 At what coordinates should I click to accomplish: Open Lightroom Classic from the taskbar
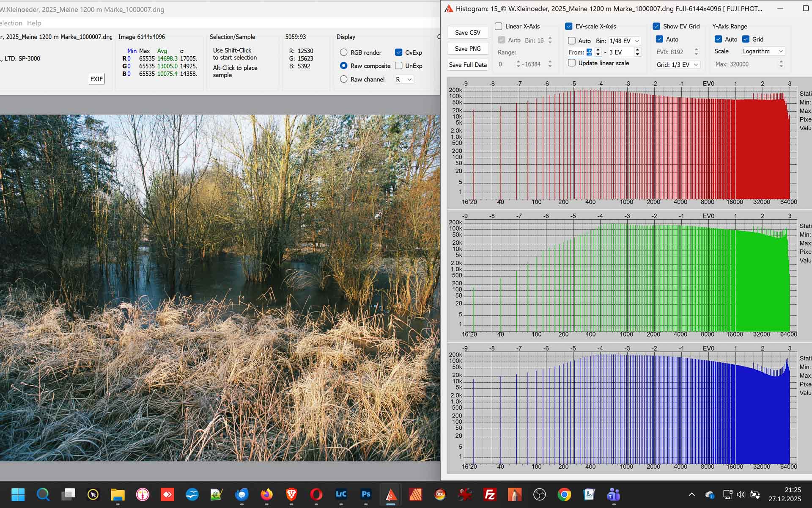pos(341,494)
